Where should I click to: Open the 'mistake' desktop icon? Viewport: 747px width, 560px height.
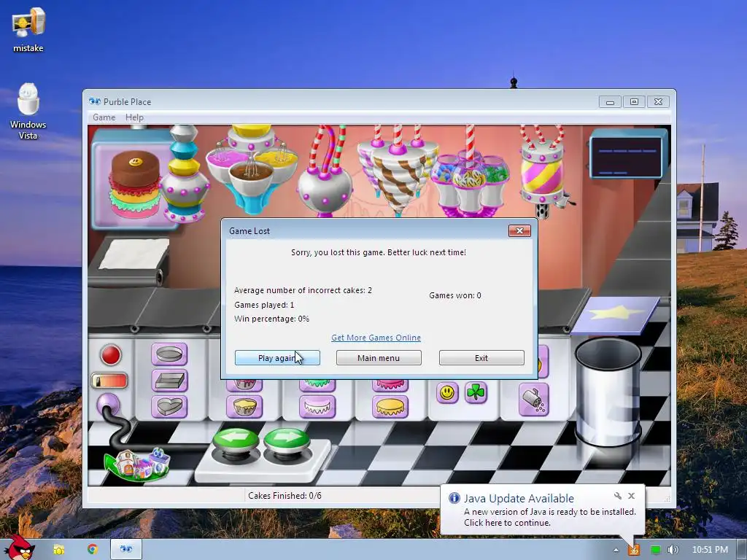coord(28,29)
